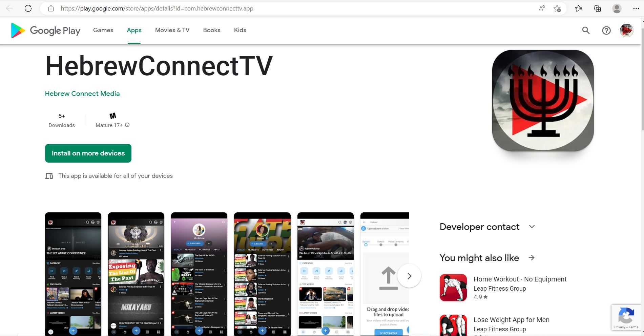644x336 pixels.
Task: Click the reCAPTCHA Privacy link
Action: point(620,327)
